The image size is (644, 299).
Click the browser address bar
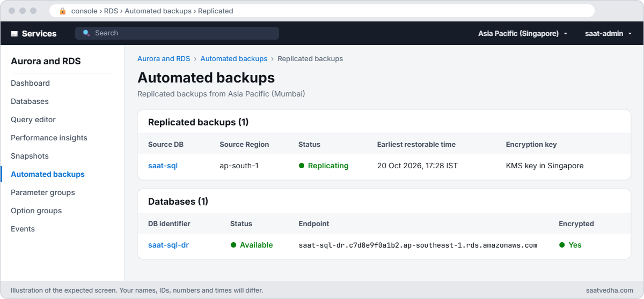pyautogui.click(x=322, y=11)
